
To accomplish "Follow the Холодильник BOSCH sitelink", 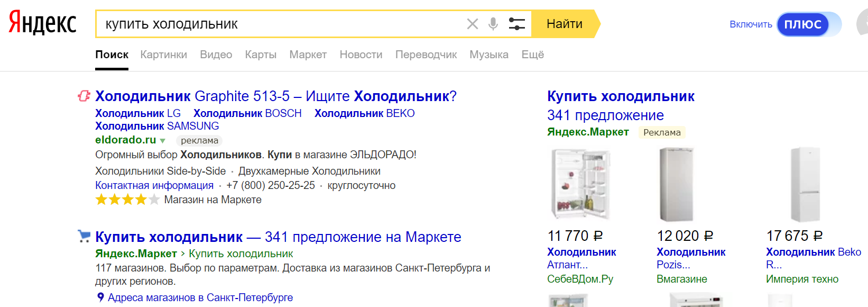I will click(x=247, y=113).
